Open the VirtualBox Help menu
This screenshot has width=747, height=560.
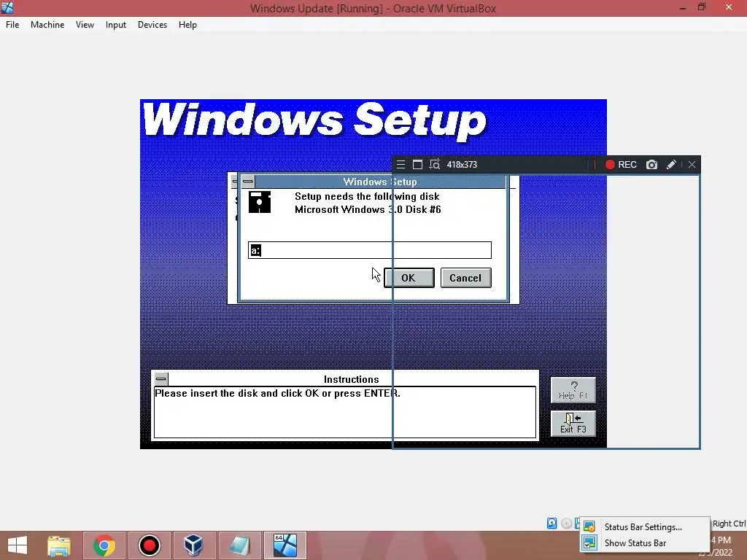pyautogui.click(x=187, y=25)
